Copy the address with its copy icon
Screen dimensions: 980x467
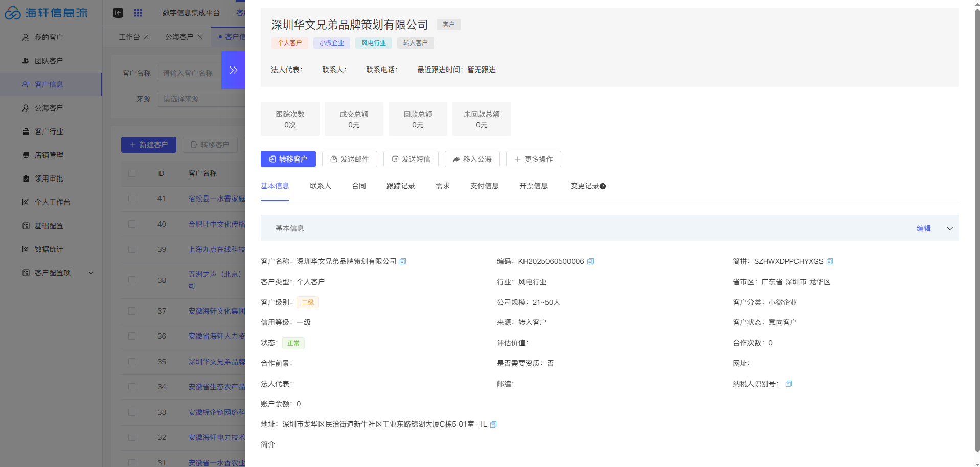pos(493,425)
